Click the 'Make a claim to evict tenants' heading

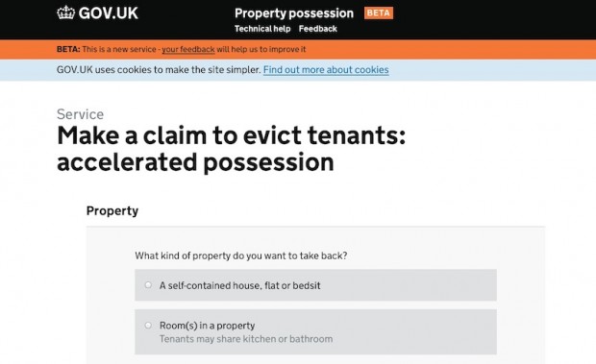pos(231,149)
